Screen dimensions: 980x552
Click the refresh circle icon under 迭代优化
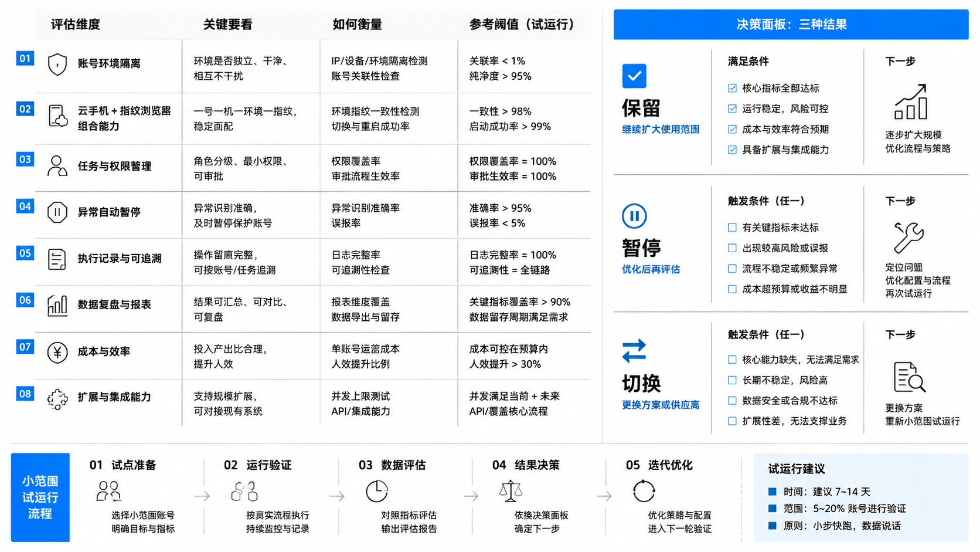click(x=644, y=491)
